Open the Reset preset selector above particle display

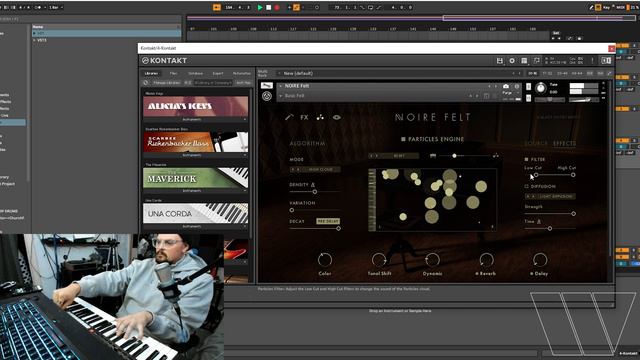click(393, 156)
